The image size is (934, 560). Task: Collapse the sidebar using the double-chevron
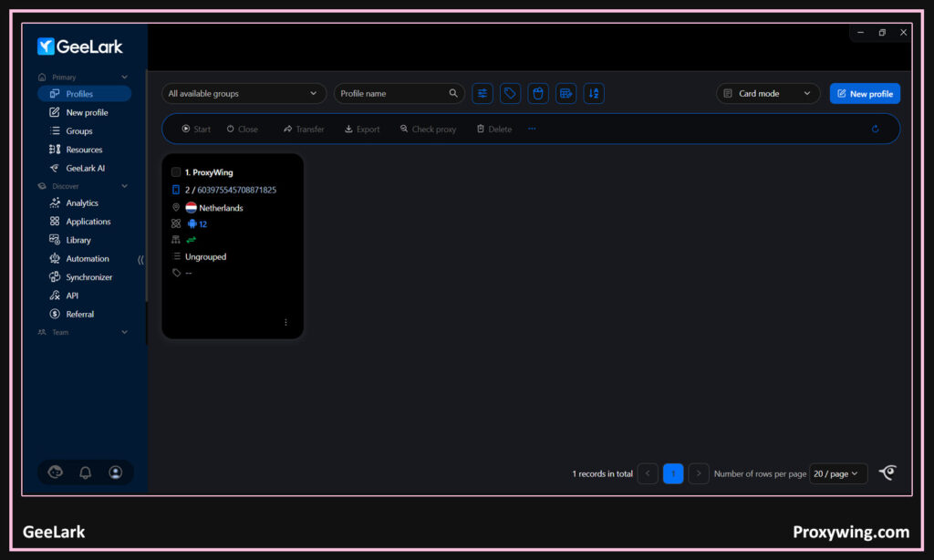[x=140, y=260]
